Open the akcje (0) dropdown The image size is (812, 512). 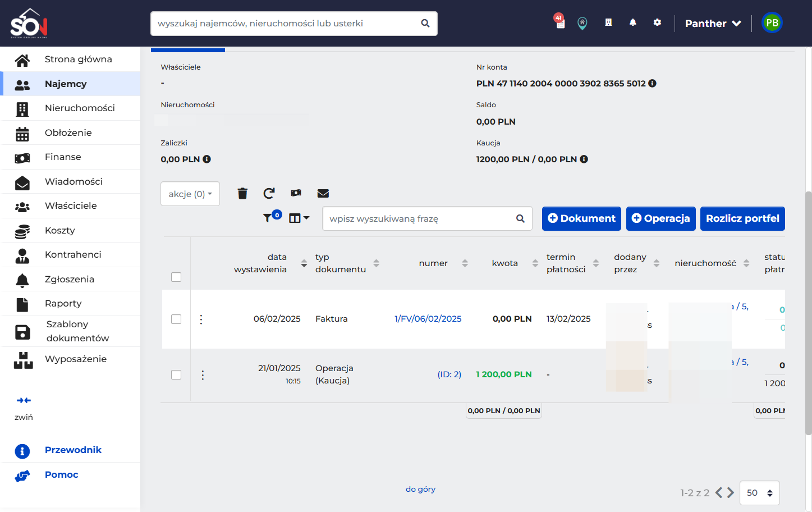pos(190,194)
